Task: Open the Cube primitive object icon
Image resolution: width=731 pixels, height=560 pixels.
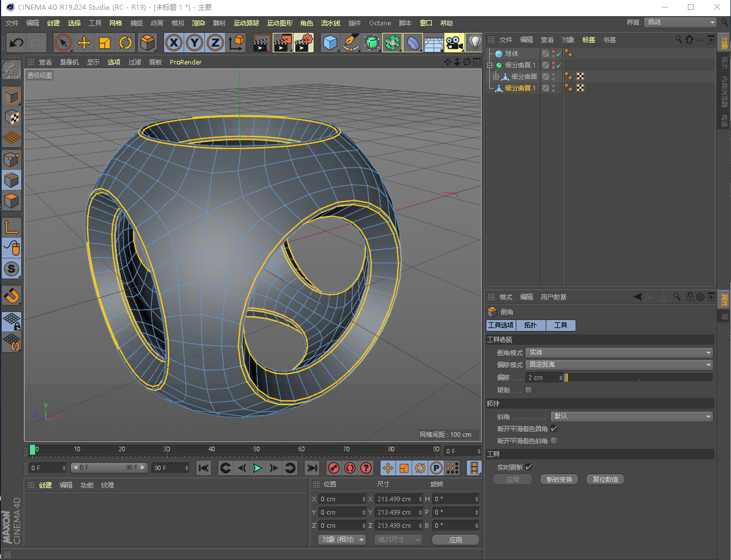Action: (330, 43)
